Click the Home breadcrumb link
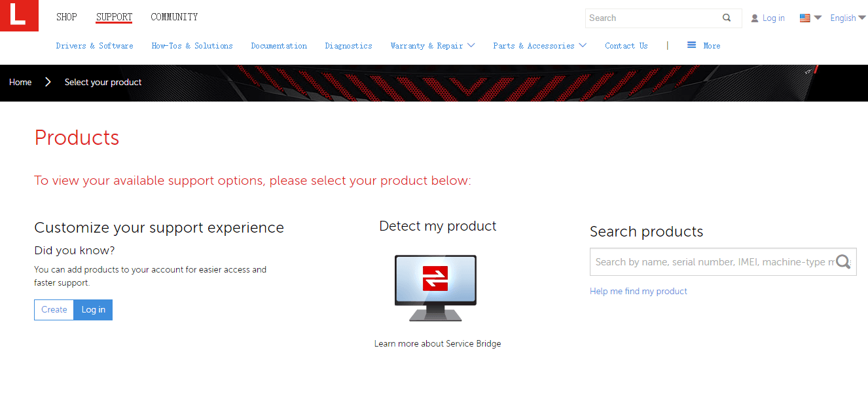868x401 pixels. point(20,82)
